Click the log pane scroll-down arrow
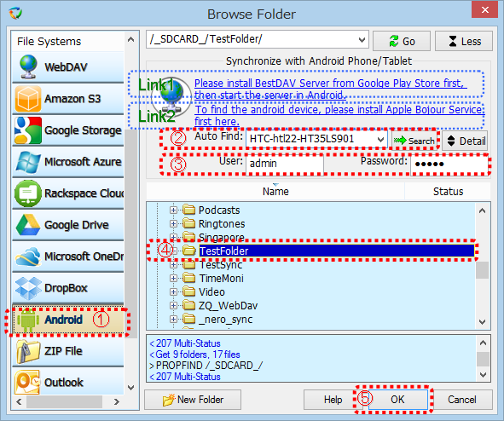 tap(483, 374)
